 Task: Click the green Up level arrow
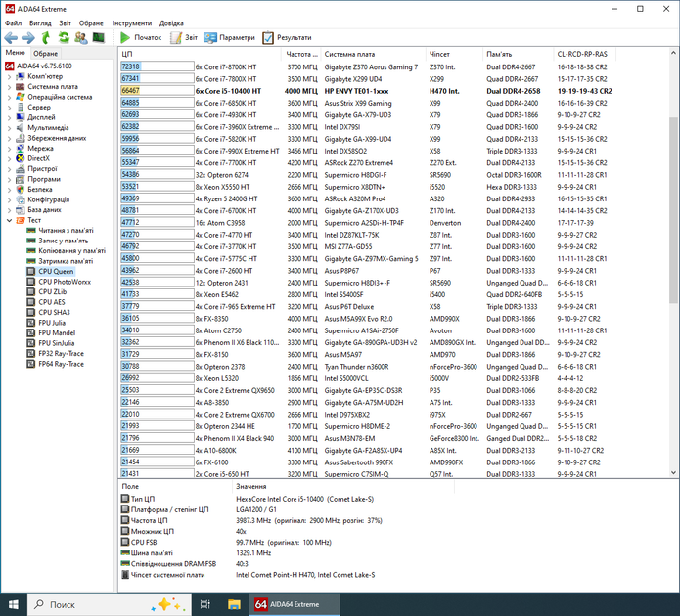(x=46, y=38)
